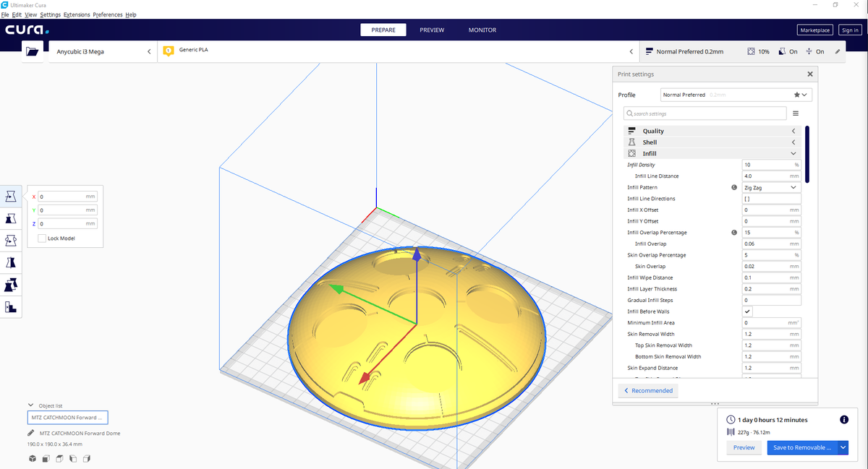
Task: Switch to right side view cube icon
Action: click(87, 458)
